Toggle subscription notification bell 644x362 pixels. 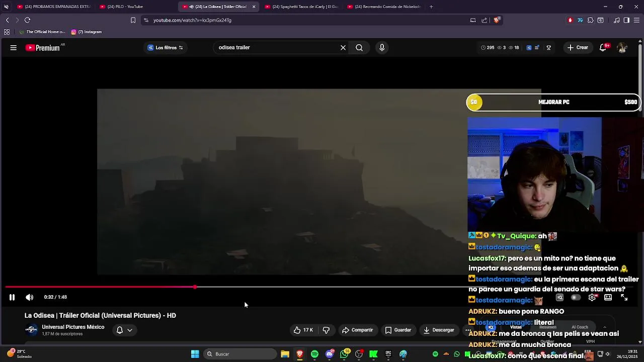point(120,330)
